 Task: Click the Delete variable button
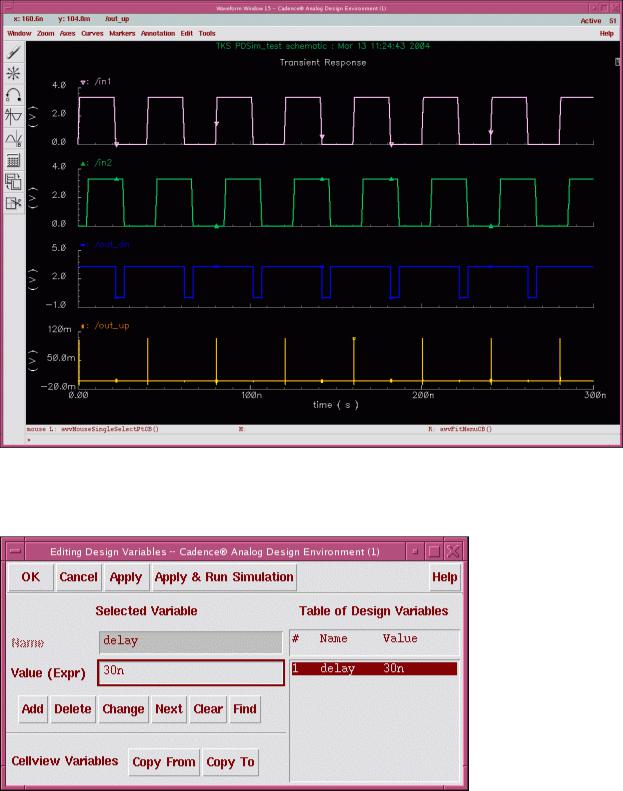(x=73, y=709)
